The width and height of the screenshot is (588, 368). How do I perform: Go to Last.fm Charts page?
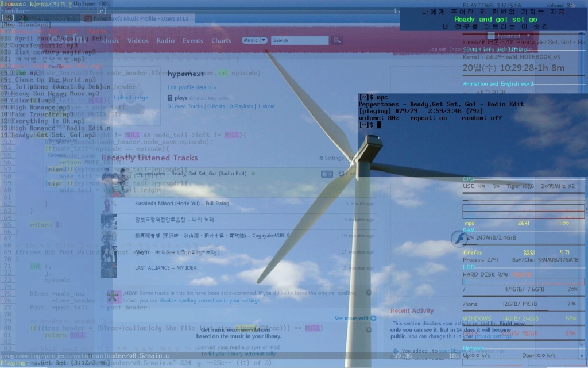coord(221,41)
